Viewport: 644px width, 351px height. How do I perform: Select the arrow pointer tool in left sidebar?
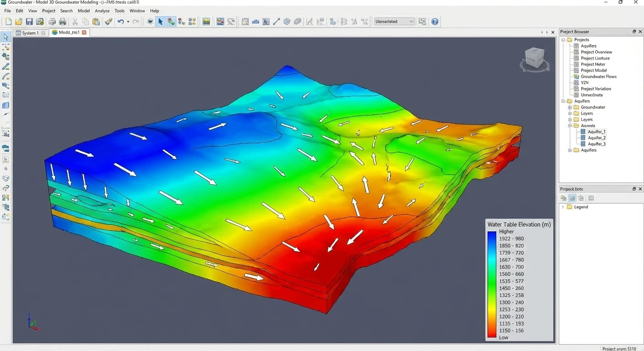6,37
